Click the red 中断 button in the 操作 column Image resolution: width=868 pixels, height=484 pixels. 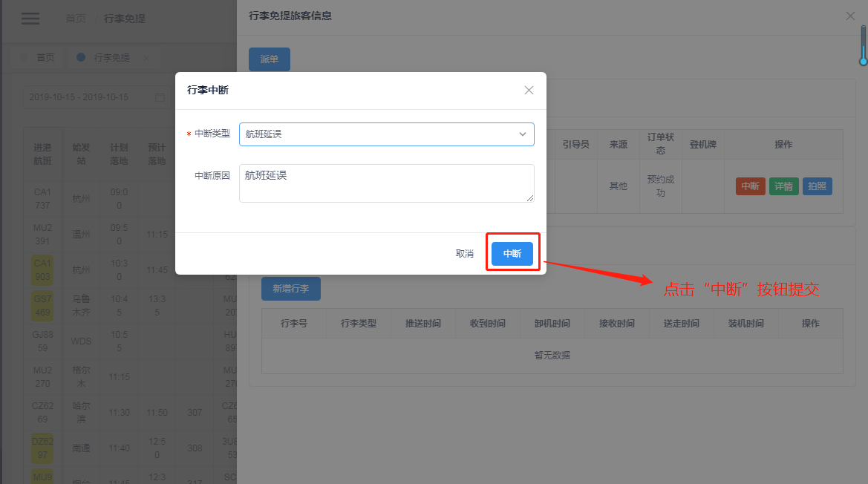click(x=750, y=186)
